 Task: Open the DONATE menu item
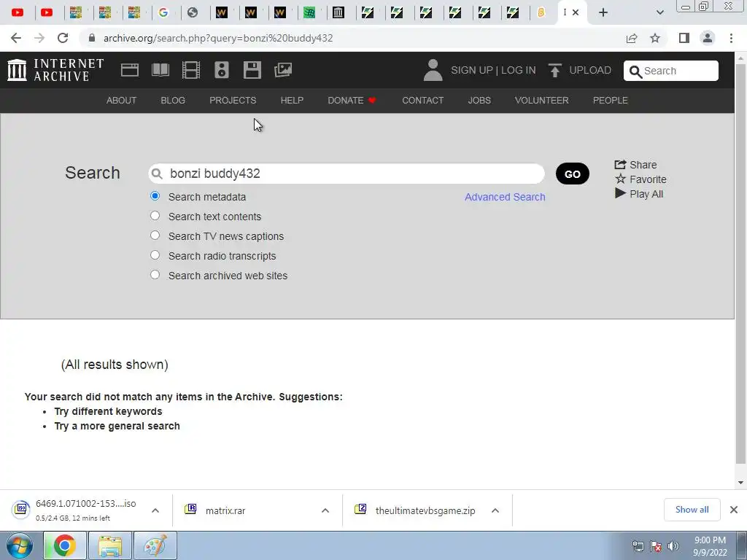[x=352, y=101]
